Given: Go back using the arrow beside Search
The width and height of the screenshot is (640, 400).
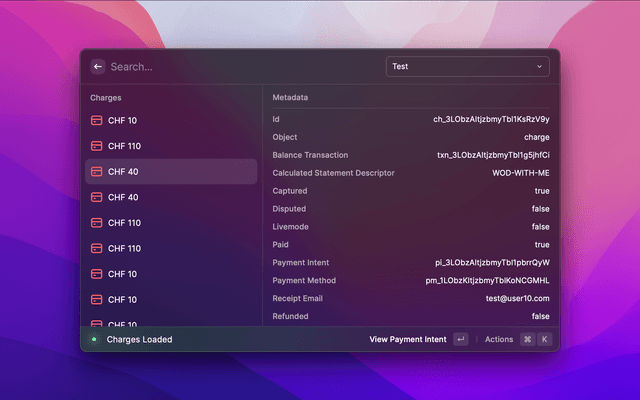Looking at the screenshot, I should click(98, 67).
